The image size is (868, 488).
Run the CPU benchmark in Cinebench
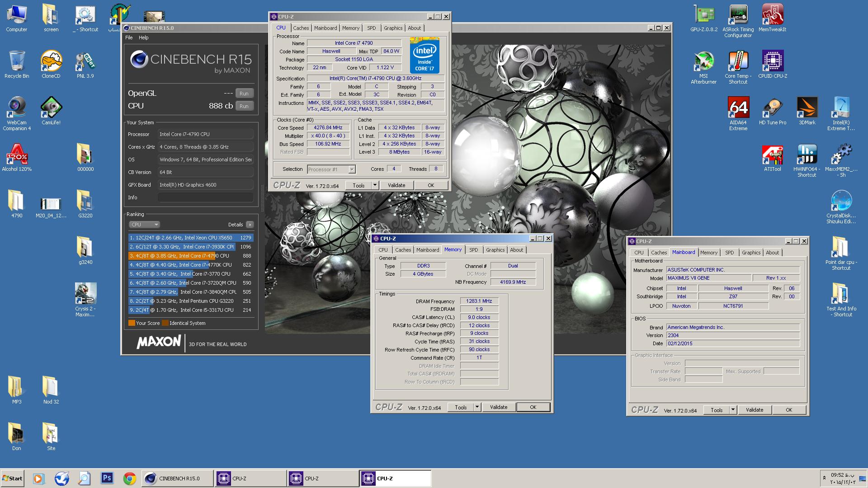(x=244, y=106)
